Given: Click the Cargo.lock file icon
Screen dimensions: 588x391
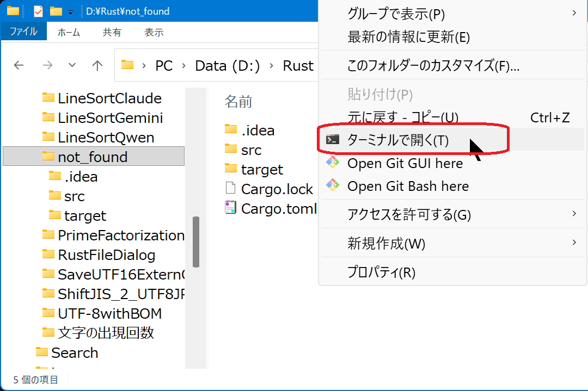Looking at the screenshot, I should pos(231,189).
